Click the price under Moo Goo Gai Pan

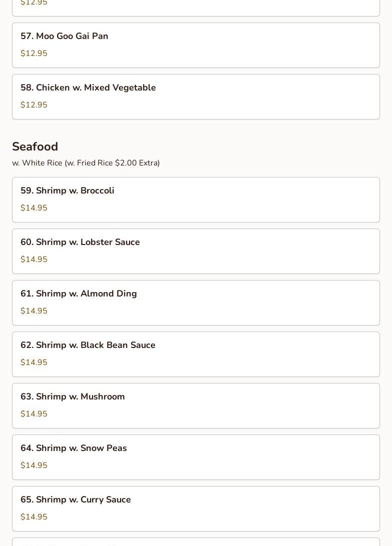tap(34, 53)
